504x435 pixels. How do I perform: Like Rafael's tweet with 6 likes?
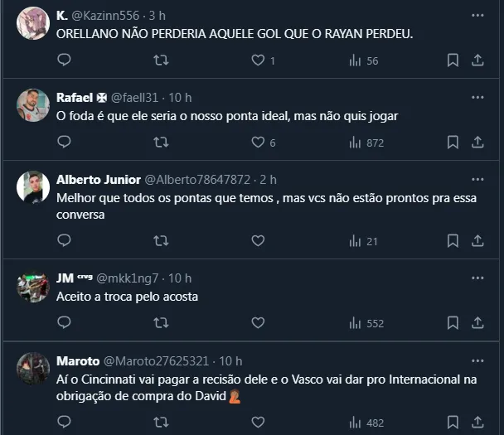[x=258, y=143]
